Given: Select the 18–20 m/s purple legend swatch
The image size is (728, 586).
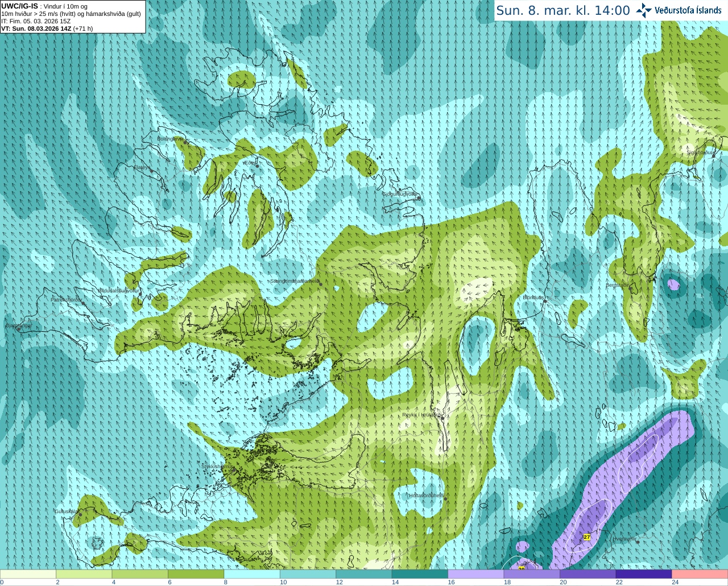Looking at the screenshot, I should click(532, 574).
